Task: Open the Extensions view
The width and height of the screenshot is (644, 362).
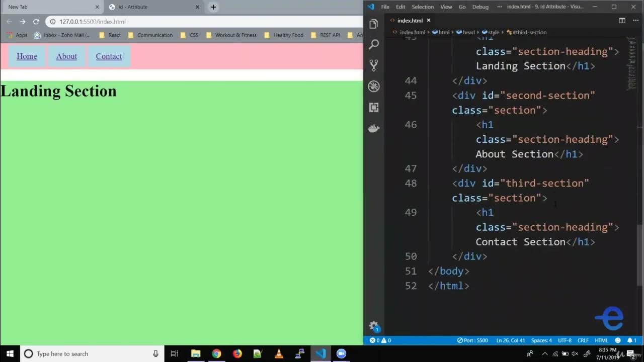Action: tap(373, 107)
